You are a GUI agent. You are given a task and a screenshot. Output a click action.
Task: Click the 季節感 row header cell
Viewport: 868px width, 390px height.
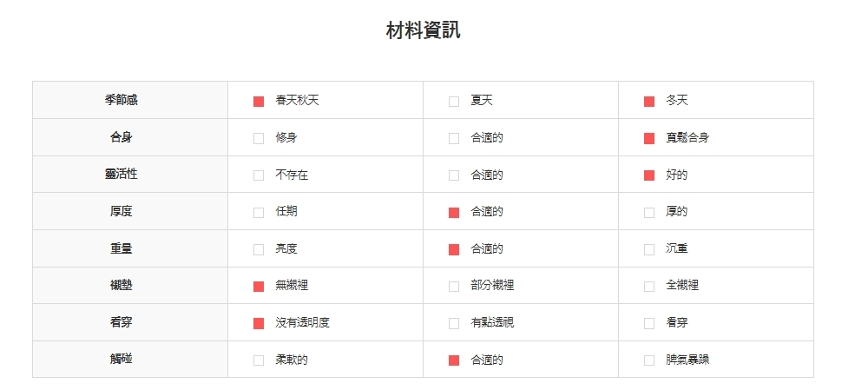[x=122, y=100]
